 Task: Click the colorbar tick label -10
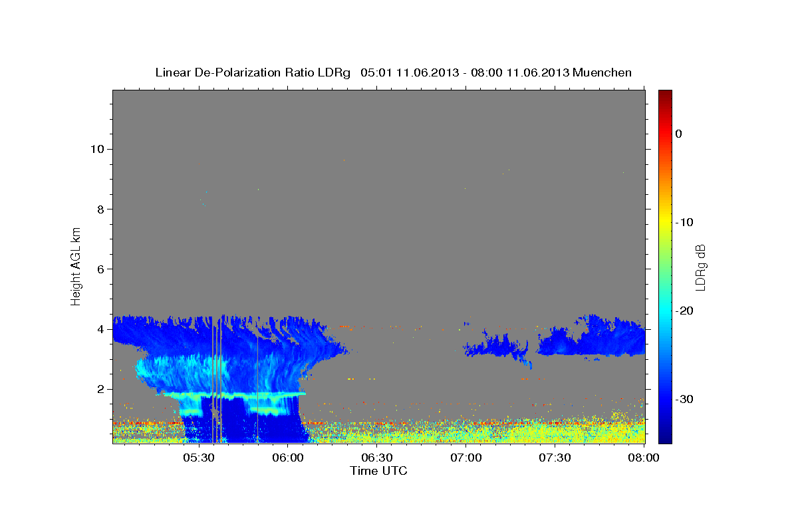[x=685, y=222]
